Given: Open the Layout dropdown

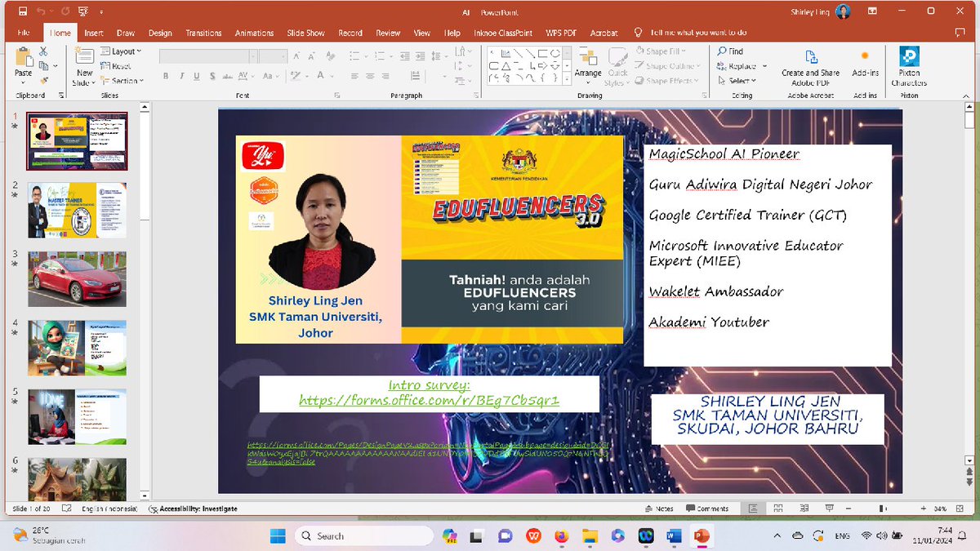Looking at the screenshot, I should click(x=122, y=51).
